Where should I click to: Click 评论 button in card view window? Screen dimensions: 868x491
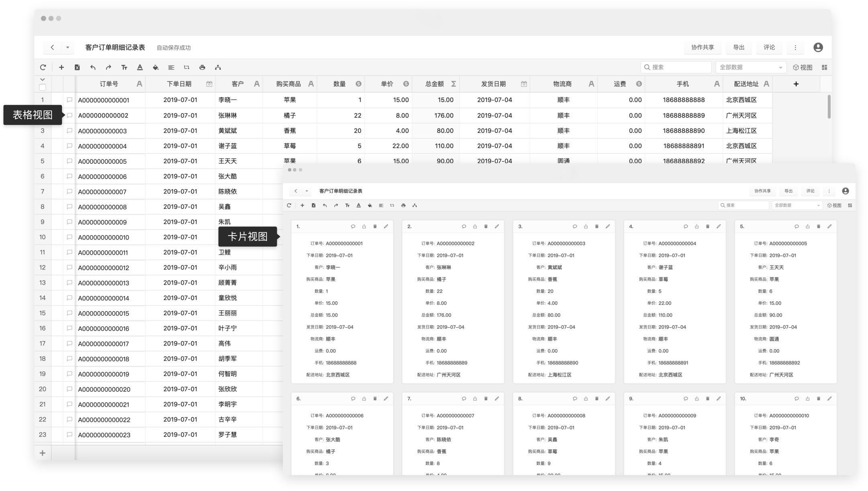[810, 191]
